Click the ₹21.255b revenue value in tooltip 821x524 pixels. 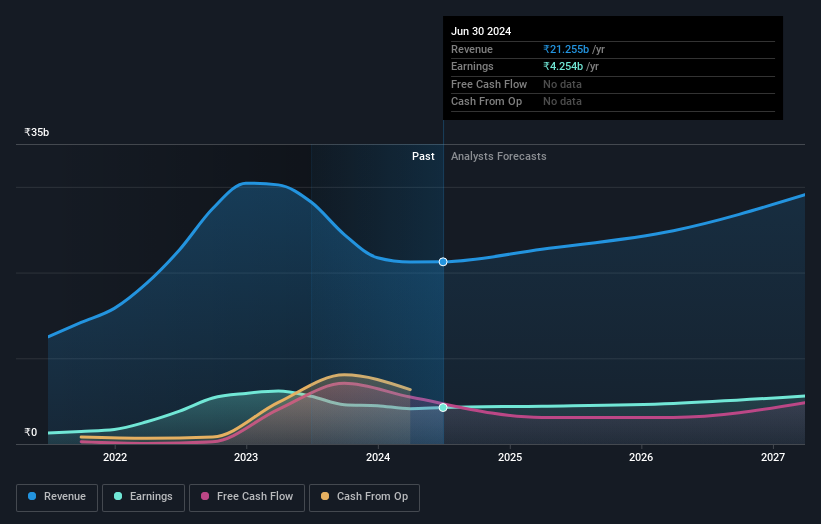(x=566, y=49)
